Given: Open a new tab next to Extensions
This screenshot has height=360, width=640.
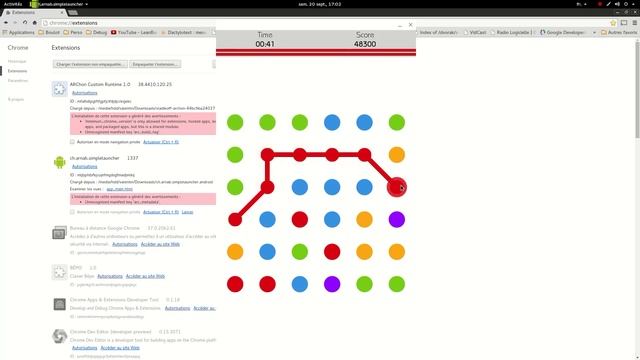Looking at the screenshot, I should tap(73, 13).
